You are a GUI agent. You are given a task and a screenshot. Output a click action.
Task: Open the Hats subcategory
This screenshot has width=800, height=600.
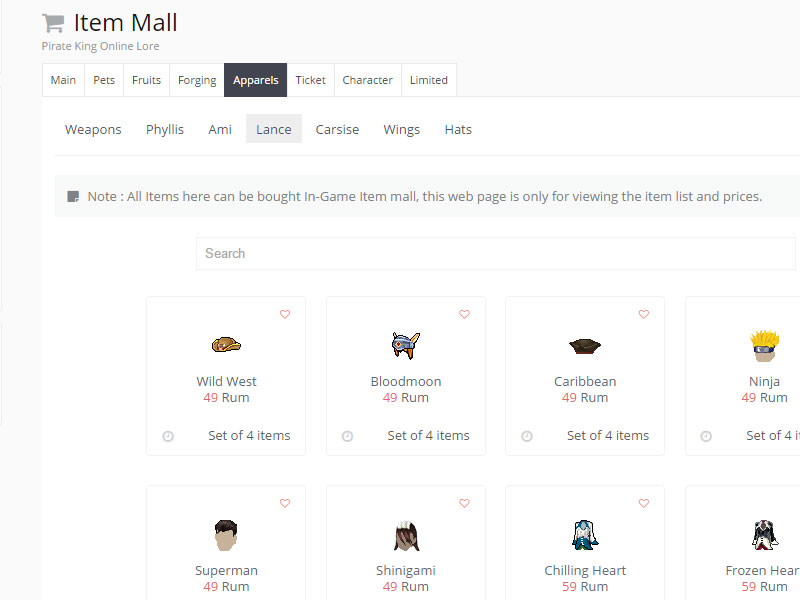[458, 129]
